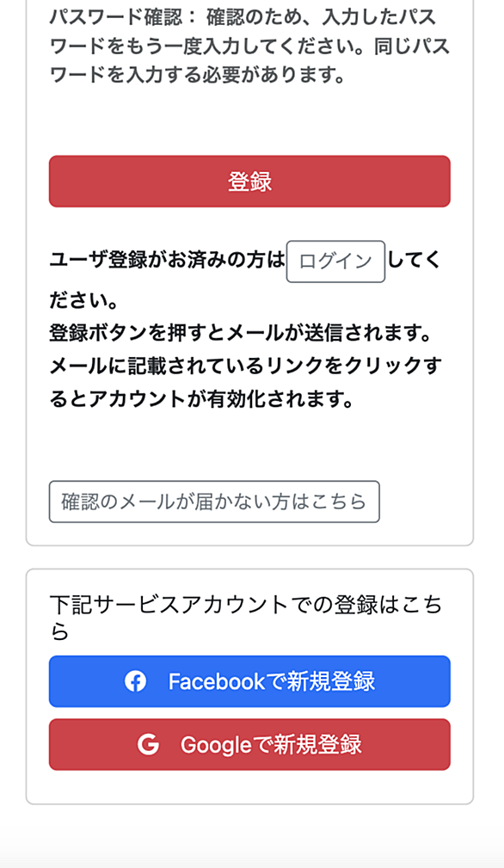Open the ログイン button
Screen dimensions: 504x868
pos(335,262)
